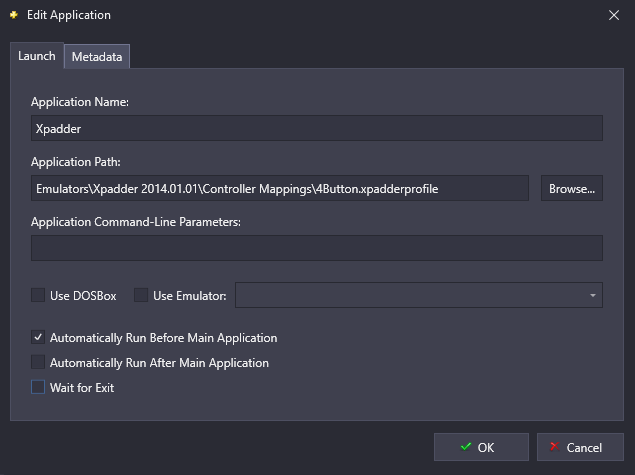Click the red X icon on Cancel
The height and width of the screenshot is (475, 635).
[554, 447]
